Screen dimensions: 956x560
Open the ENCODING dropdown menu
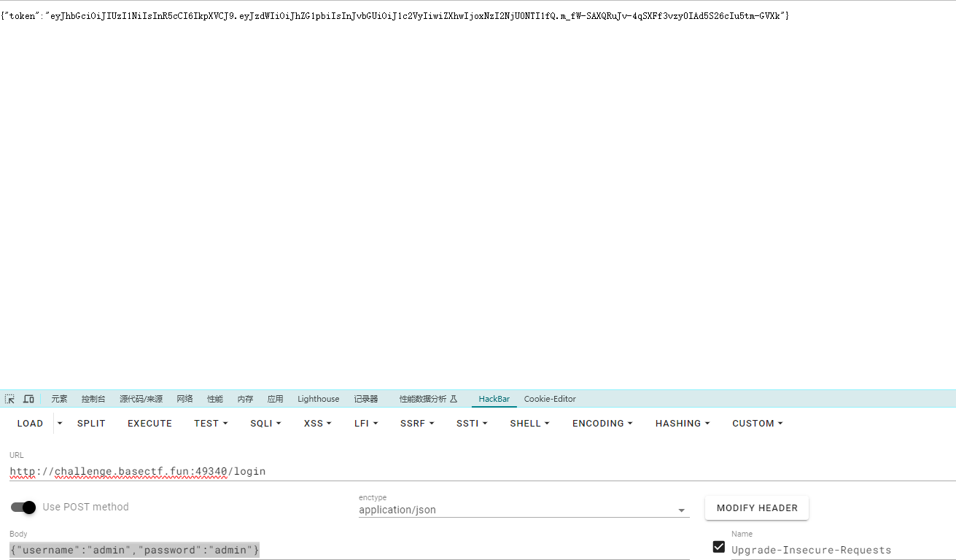(602, 423)
